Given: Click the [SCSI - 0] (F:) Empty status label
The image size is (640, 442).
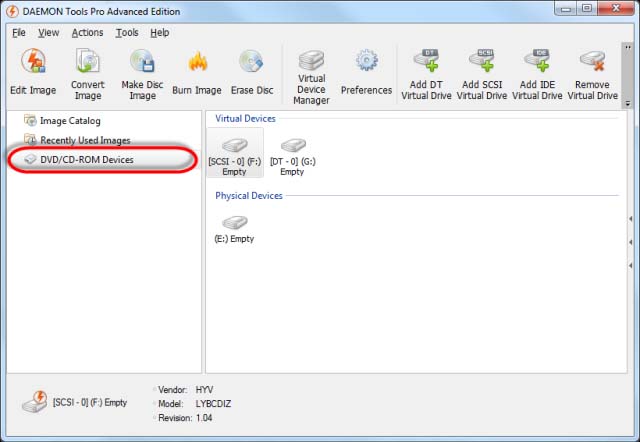Looking at the screenshot, I should [90, 402].
